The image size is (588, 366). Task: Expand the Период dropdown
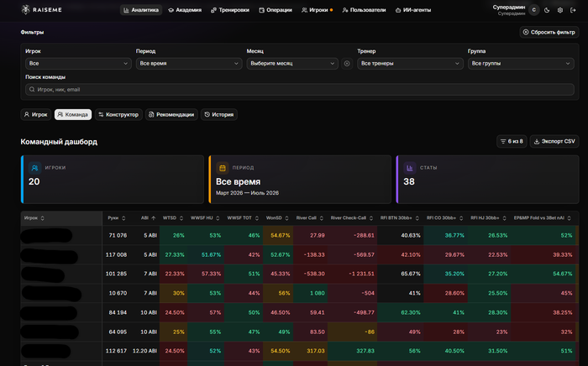189,63
